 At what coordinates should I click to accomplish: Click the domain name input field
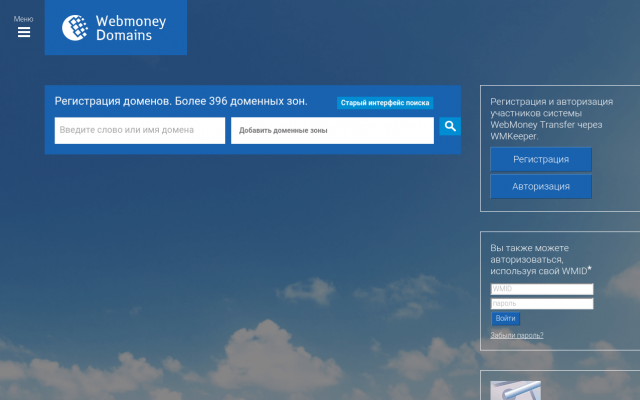(x=140, y=130)
